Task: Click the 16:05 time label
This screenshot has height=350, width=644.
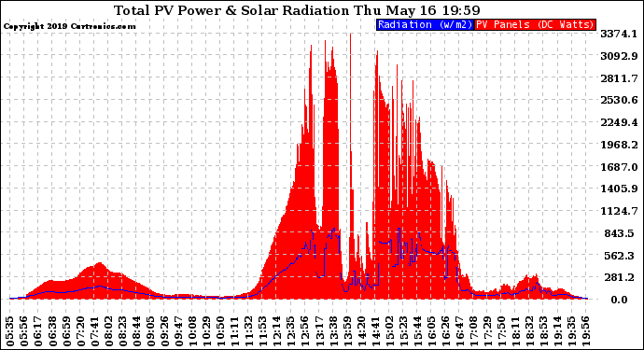Action: click(431, 331)
